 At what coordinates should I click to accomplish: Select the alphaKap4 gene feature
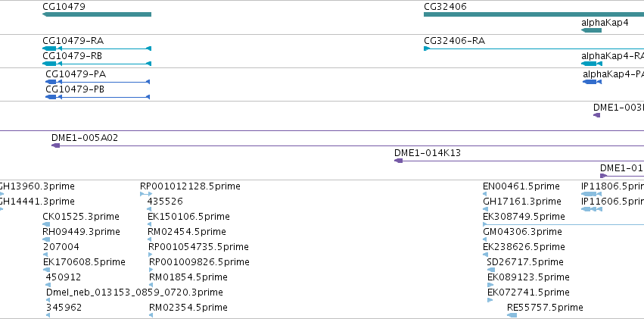click(x=592, y=30)
